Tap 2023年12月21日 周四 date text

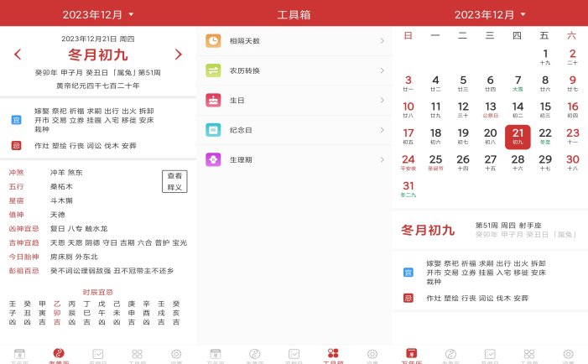coord(98,39)
